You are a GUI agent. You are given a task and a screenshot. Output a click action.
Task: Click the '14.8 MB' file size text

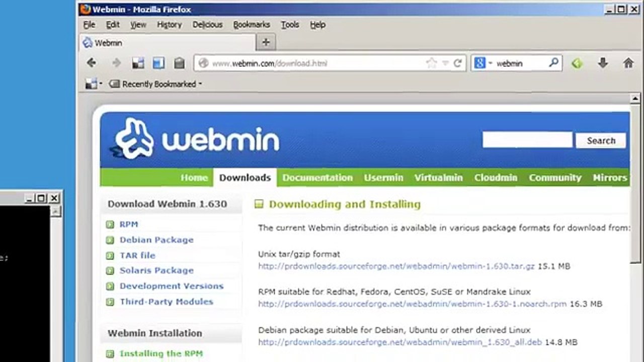(561, 342)
